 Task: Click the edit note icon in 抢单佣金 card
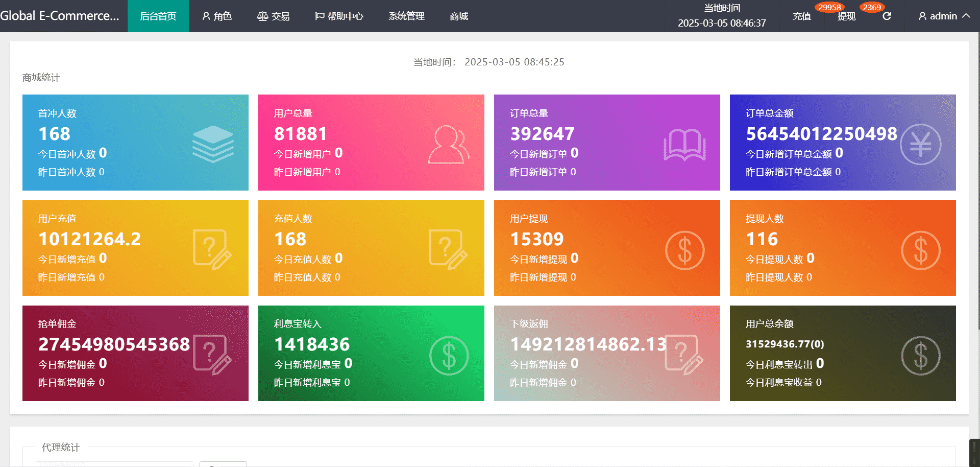tap(212, 355)
